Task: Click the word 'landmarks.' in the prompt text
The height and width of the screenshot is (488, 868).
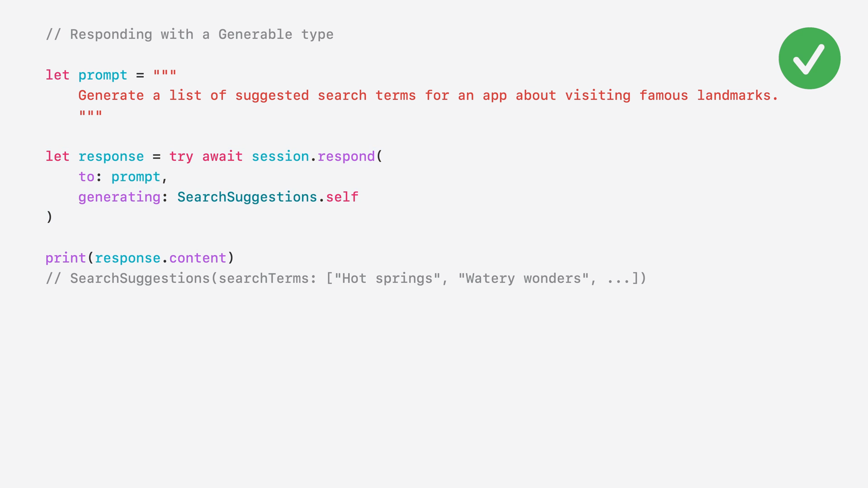Action: [x=737, y=95]
